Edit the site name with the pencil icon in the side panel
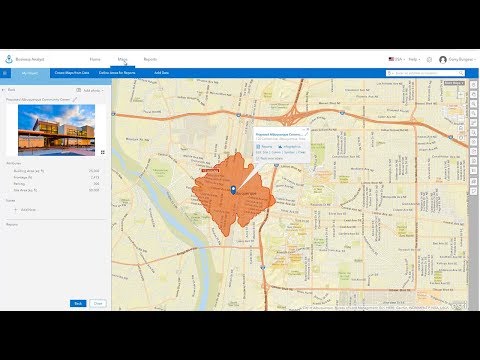This screenshot has height=360, width=480. [x=75, y=99]
